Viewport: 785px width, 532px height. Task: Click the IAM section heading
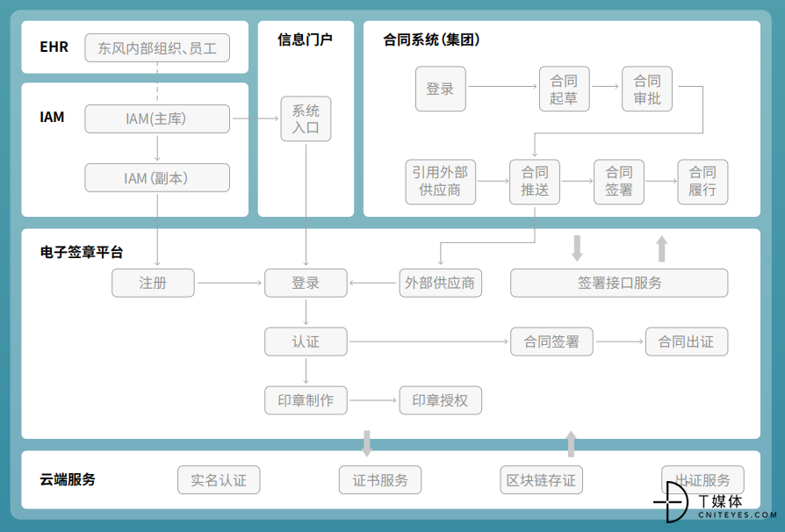pos(52,117)
